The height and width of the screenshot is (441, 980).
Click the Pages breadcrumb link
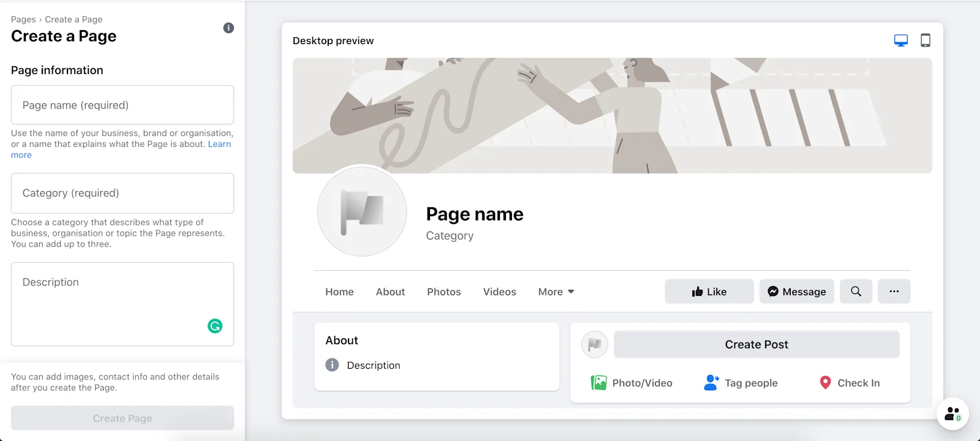pyautogui.click(x=23, y=20)
